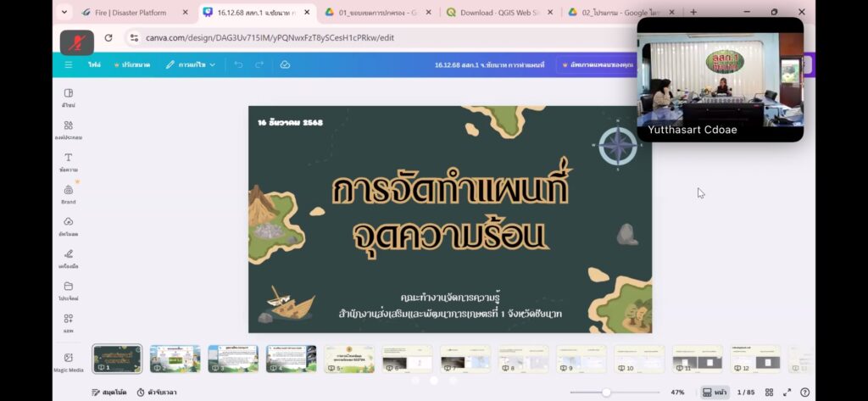Toggle the Canva hamburger main menu

[x=69, y=64]
